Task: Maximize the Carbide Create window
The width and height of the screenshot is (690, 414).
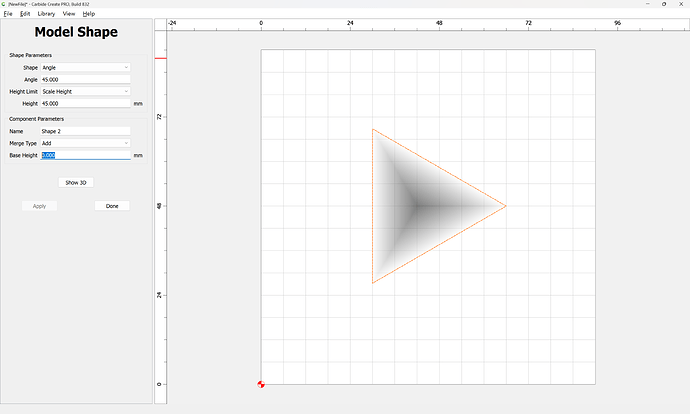Action: 664,4
